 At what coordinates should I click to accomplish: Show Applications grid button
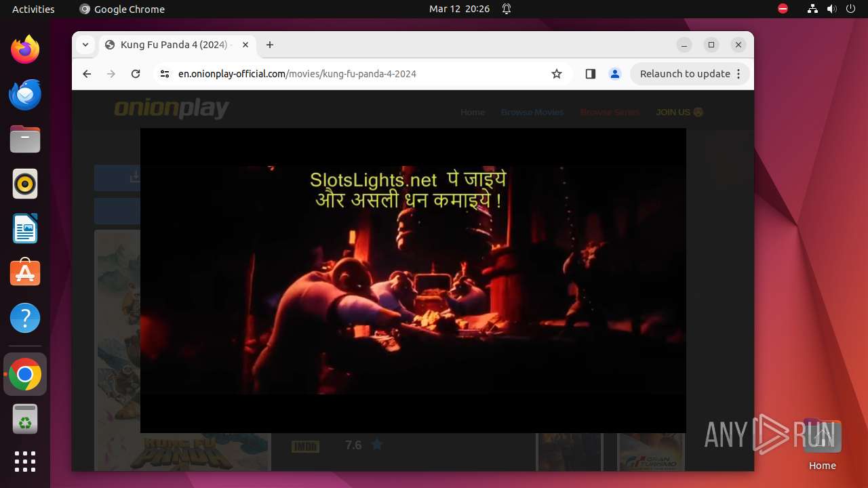(25, 462)
